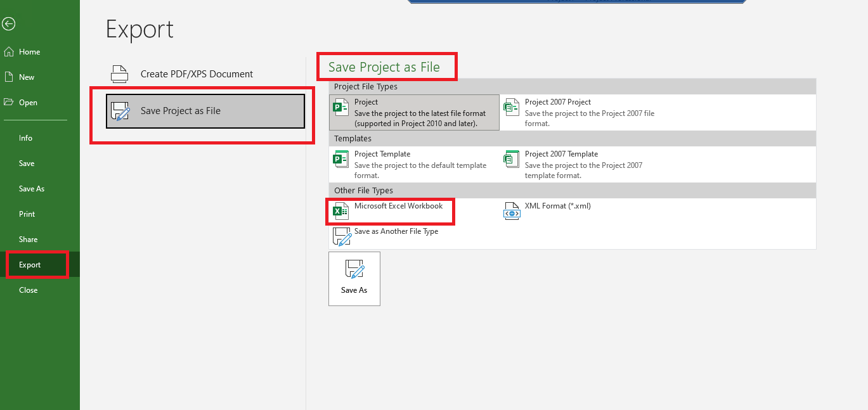Click the disk icon in Save As button
The image size is (868, 410).
click(354, 269)
